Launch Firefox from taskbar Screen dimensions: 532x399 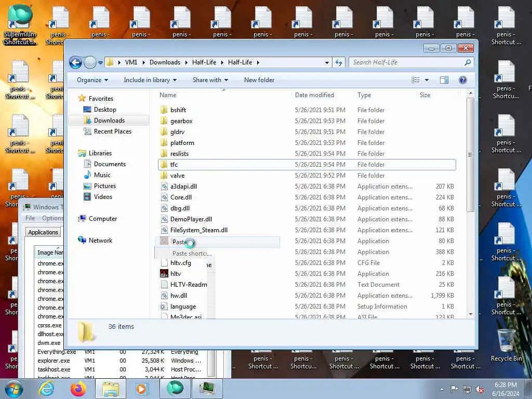coord(78,389)
